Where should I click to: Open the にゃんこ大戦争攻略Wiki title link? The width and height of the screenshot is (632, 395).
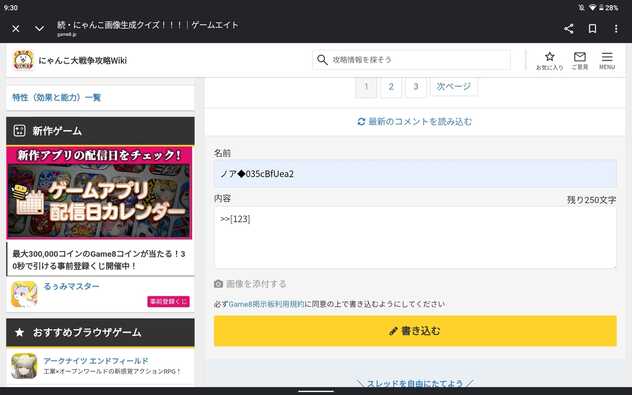tap(83, 60)
